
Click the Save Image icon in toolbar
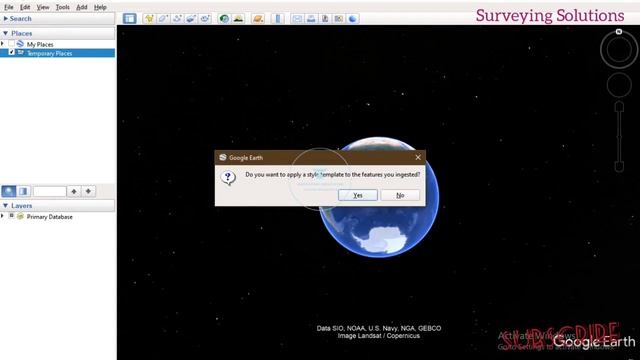(x=325, y=18)
